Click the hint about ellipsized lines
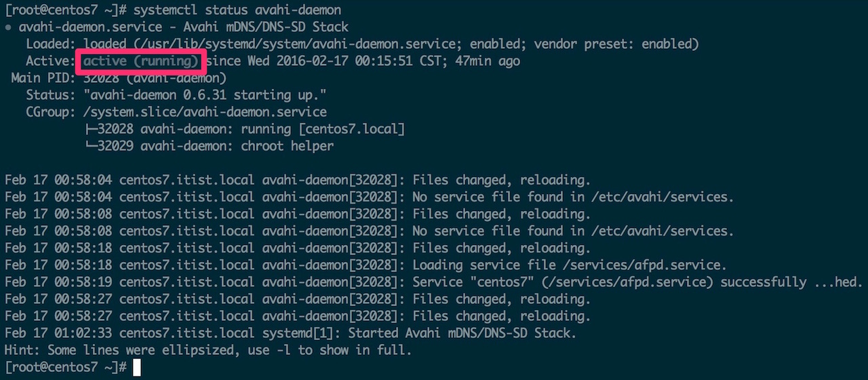868x380 pixels. [208, 350]
